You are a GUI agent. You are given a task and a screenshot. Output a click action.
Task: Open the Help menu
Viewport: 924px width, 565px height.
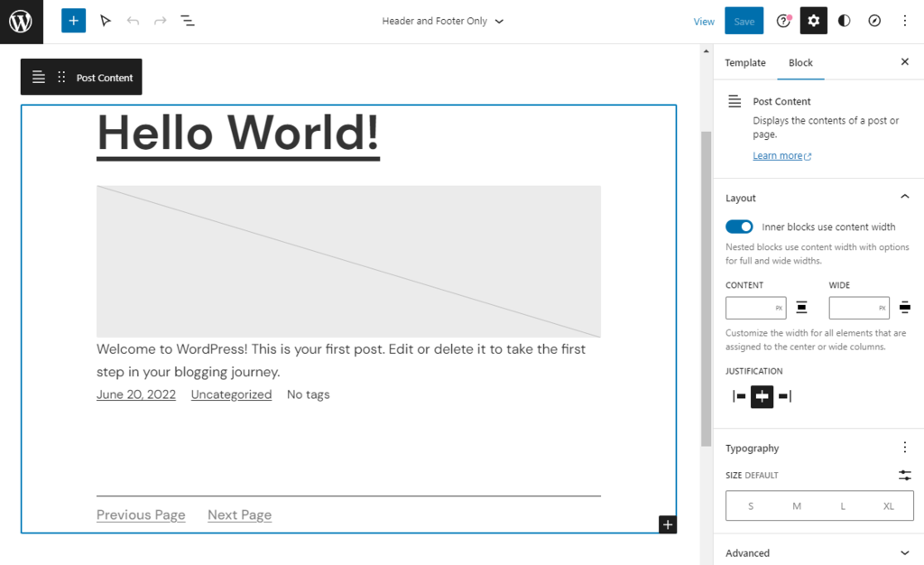tap(782, 20)
